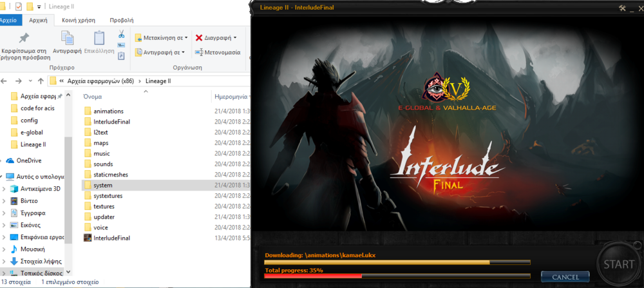Open Βίντεο folder in sidebar
The image size is (644, 288).
click(x=24, y=201)
